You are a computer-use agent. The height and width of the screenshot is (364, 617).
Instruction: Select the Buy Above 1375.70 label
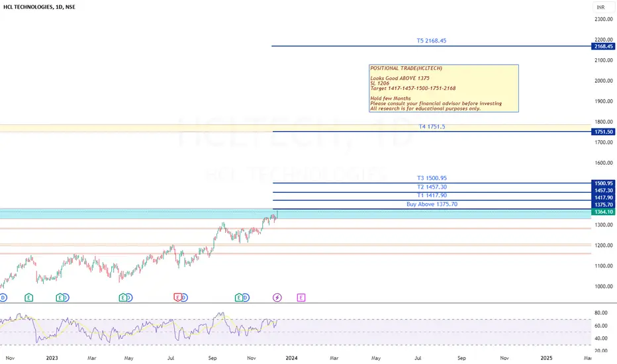[x=432, y=204]
